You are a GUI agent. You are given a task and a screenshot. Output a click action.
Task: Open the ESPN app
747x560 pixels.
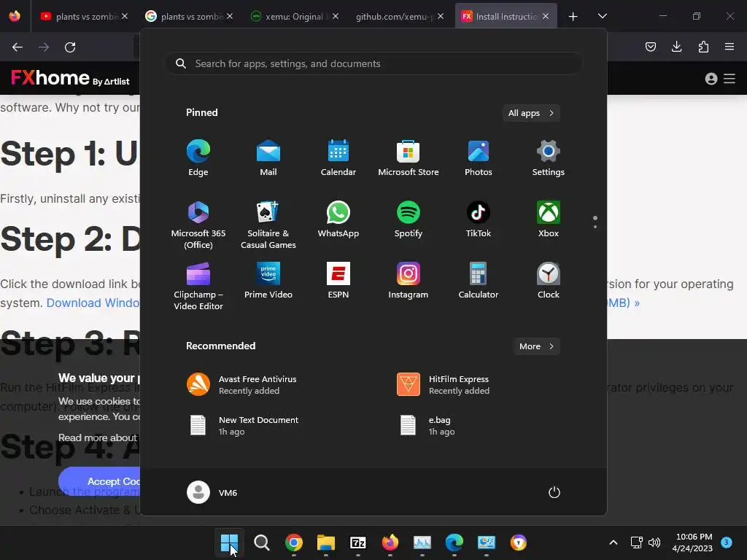[338, 281]
